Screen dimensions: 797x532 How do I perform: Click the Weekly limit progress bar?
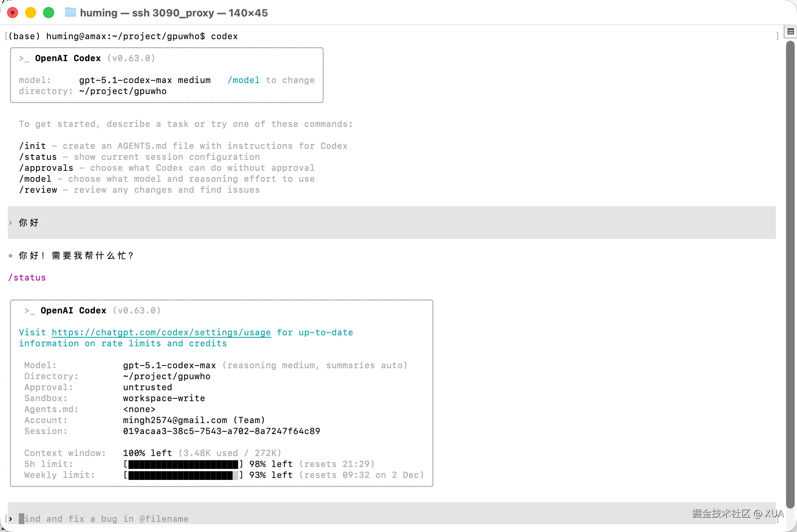(x=183, y=475)
